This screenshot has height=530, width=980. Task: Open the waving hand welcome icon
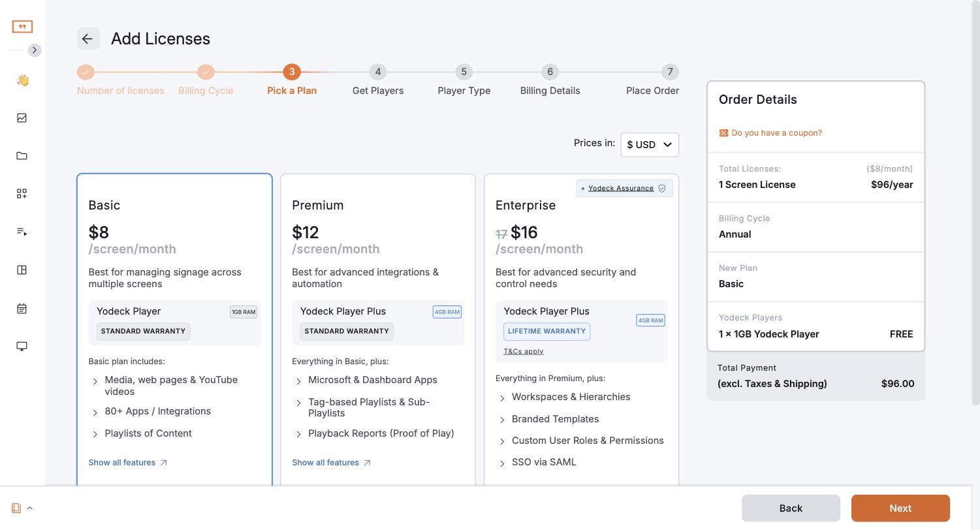22,80
